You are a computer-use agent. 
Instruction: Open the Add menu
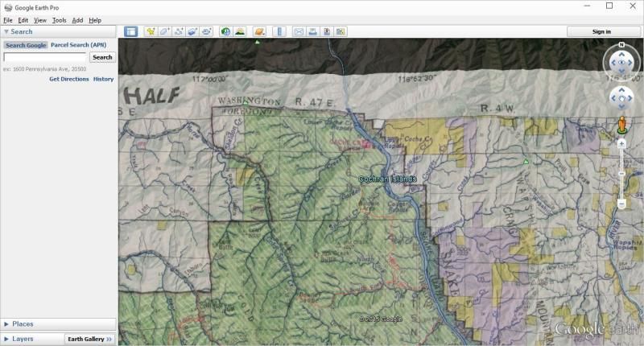pos(77,20)
